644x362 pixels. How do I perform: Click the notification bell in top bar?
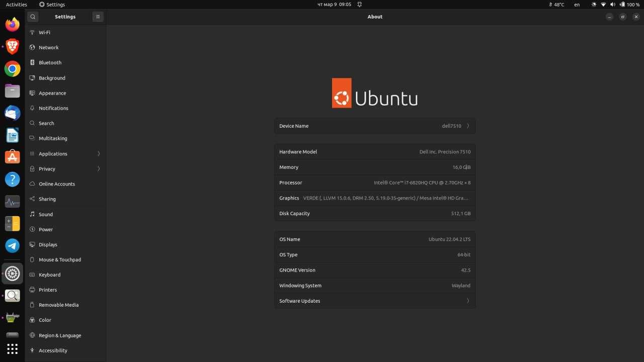(360, 5)
